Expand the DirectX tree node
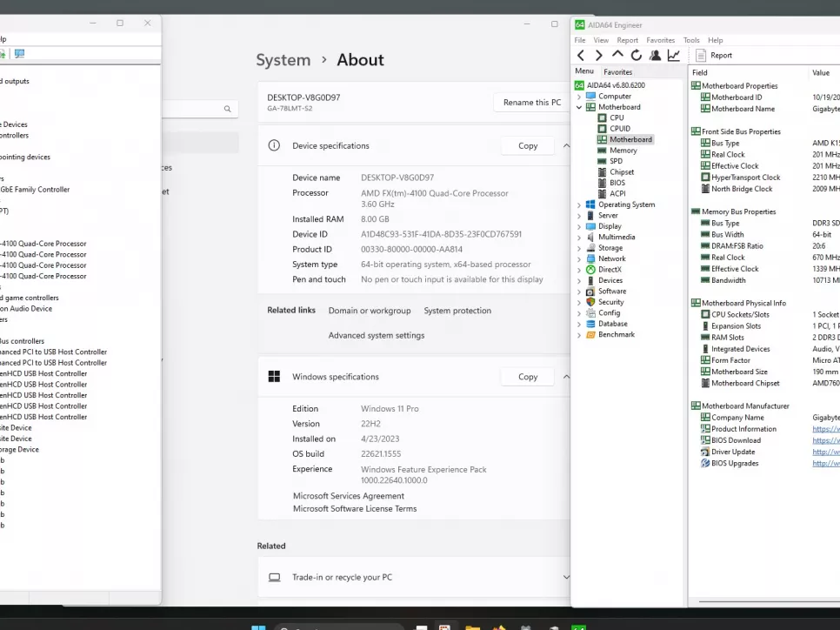The image size is (840, 630). pos(579,270)
